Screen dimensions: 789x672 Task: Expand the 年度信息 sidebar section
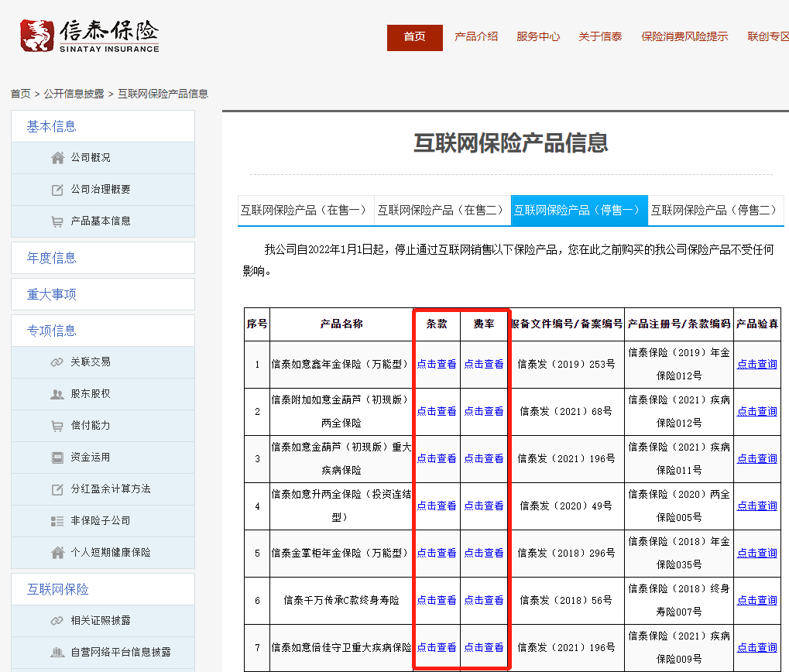point(103,258)
